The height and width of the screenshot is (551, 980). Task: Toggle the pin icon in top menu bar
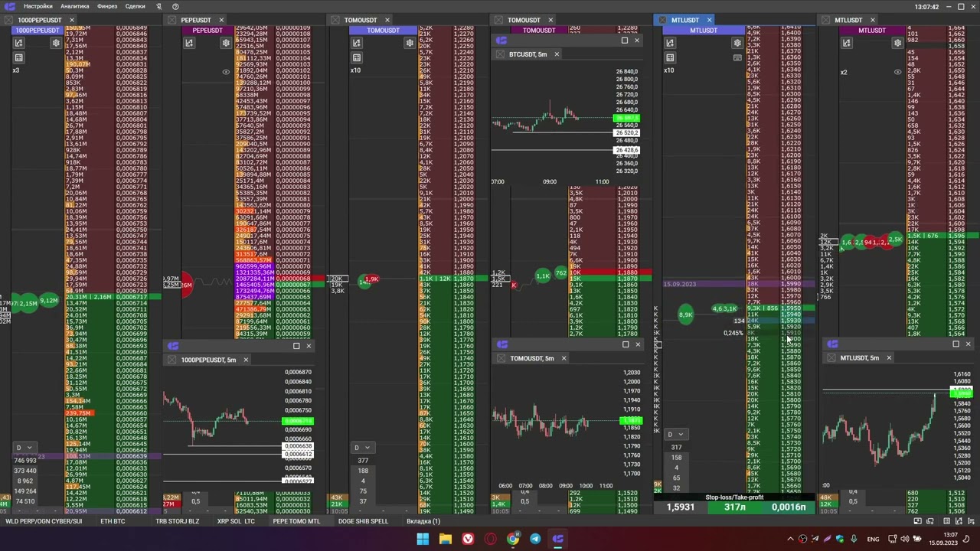pyautogui.click(x=158, y=6)
